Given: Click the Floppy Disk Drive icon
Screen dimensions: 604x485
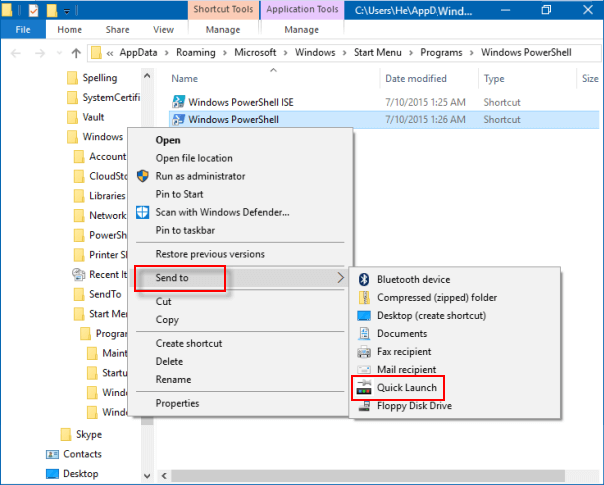Looking at the screenshot, I should [x=365, y=406].
